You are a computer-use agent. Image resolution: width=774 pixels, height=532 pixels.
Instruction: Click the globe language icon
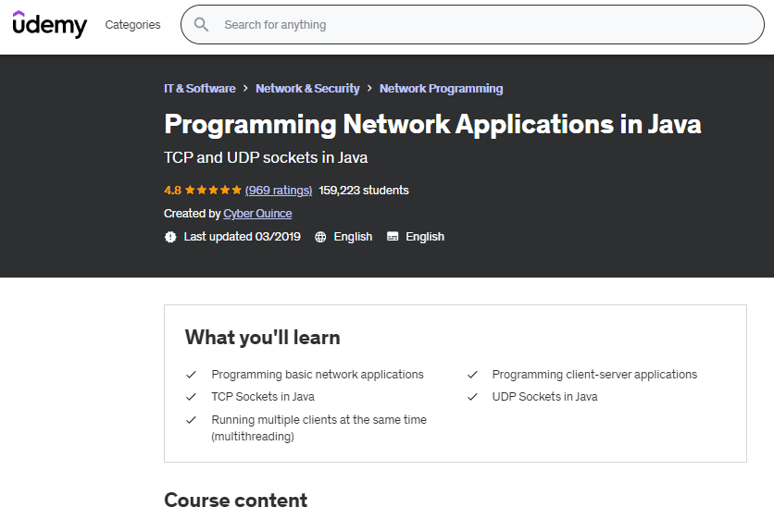click(320, 237)
